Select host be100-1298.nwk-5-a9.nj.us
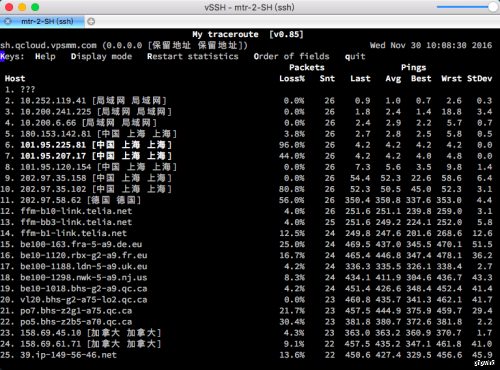The height and width of the screenshot is (370, 500). [84, 277]
